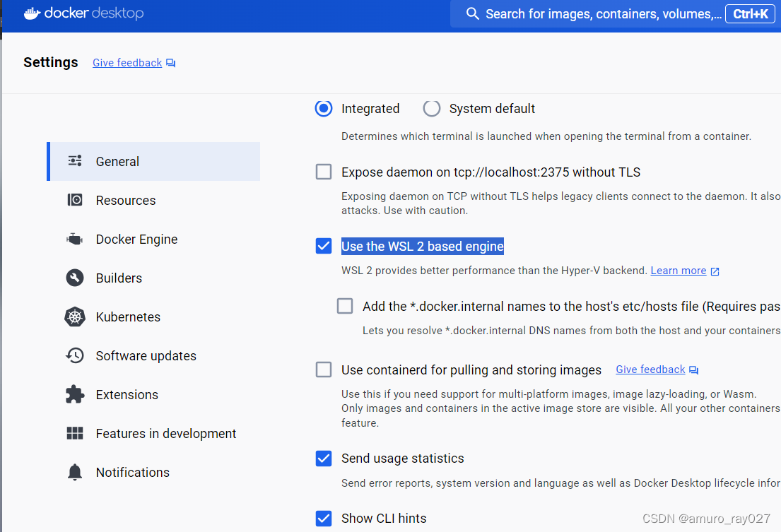Click the Software updates clock icon
This screenshot has width=781, height=532.
75,355
